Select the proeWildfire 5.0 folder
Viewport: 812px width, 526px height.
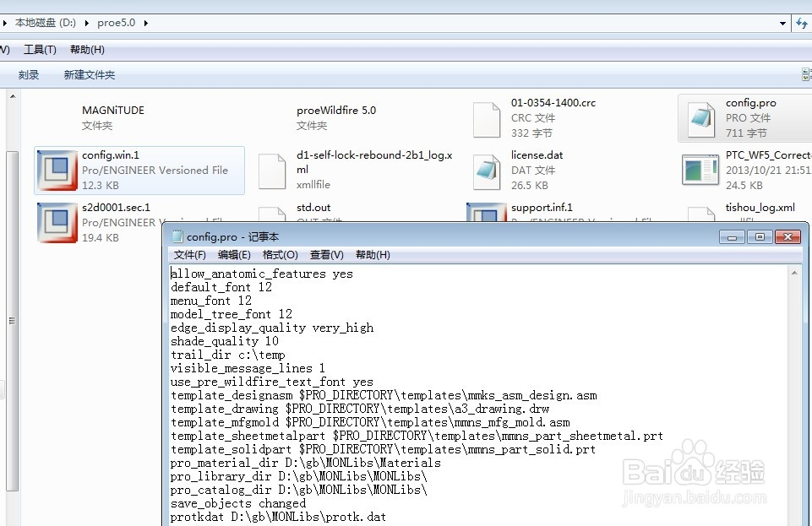[x=336, y=110]
